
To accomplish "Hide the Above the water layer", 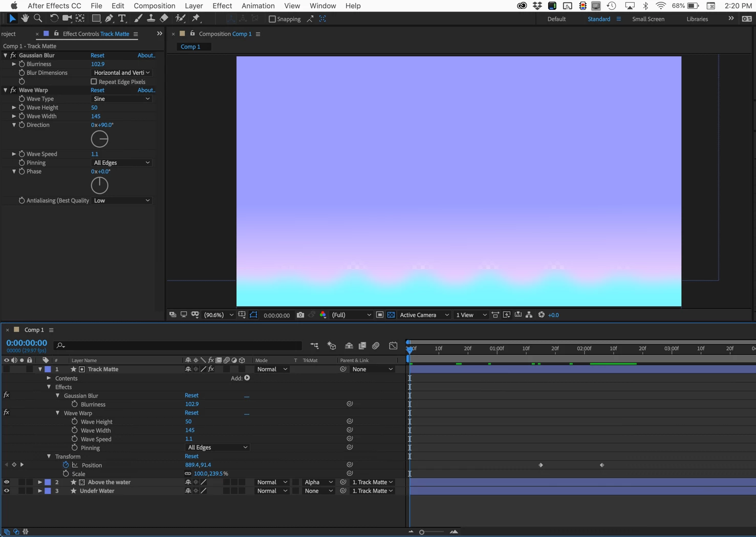I will [x=7, y=482].
